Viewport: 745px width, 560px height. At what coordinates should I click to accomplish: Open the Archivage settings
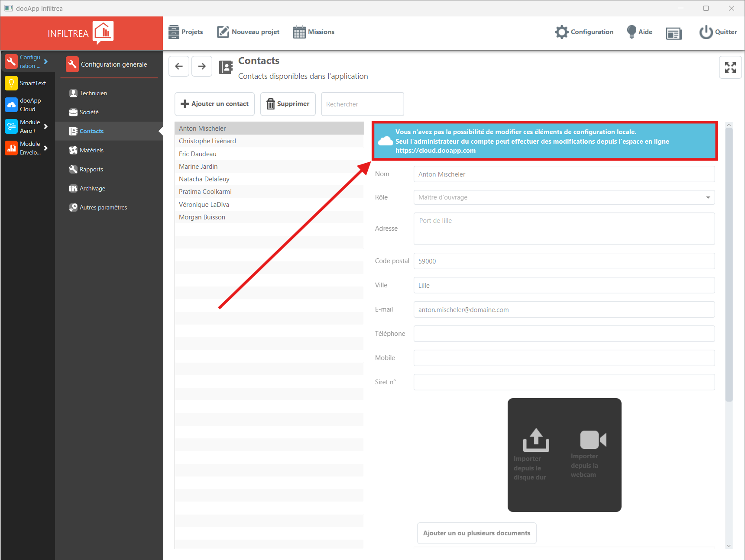(109, 188)
